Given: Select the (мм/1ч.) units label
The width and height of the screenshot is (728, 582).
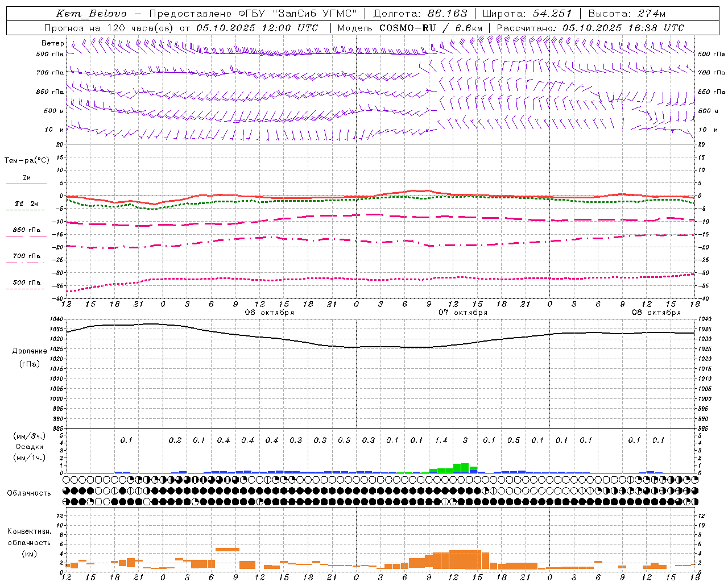Looking at the screenshot, I should [30, 458].
